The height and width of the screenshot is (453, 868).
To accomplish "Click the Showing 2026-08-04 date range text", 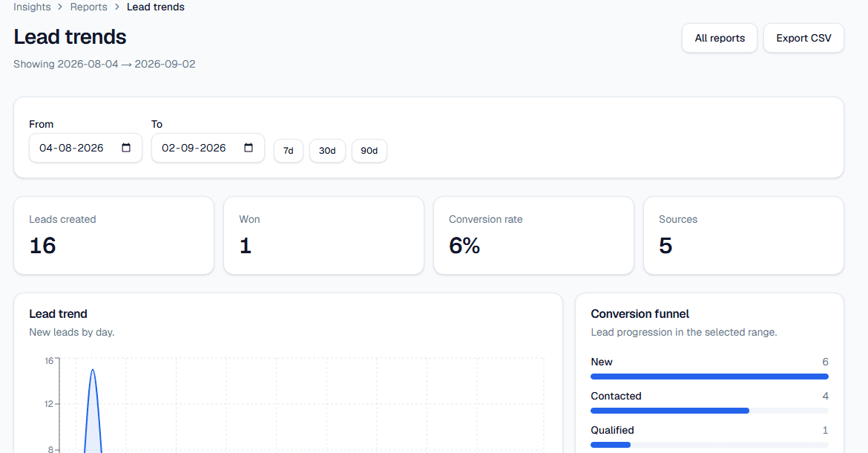I will pyautogui.click(x=104, y=65).
